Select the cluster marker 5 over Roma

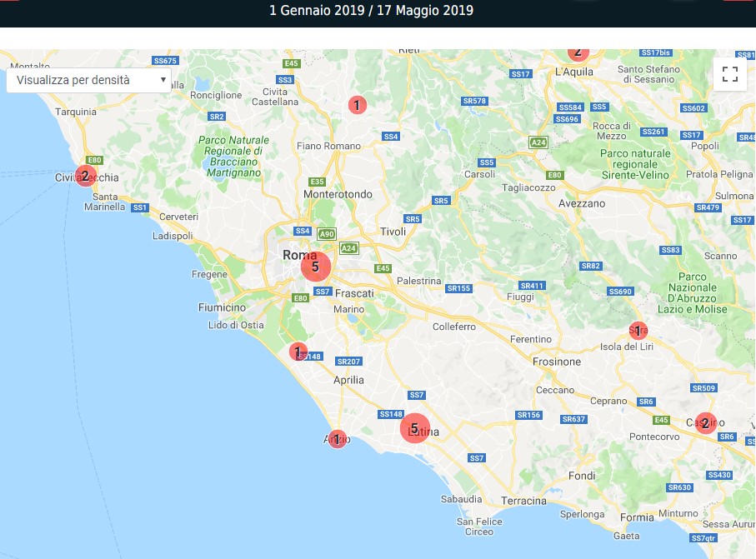316,267
